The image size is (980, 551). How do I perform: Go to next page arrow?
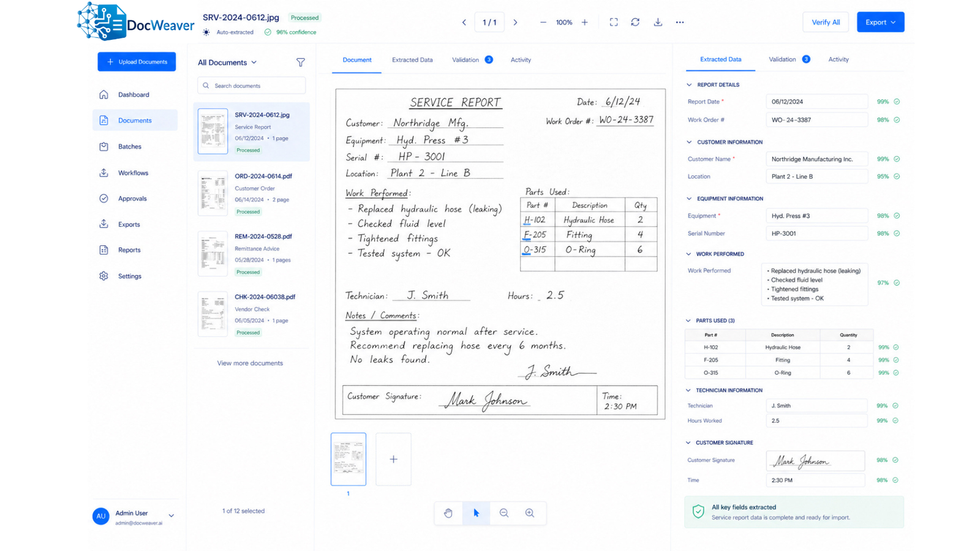pos(515,23)
